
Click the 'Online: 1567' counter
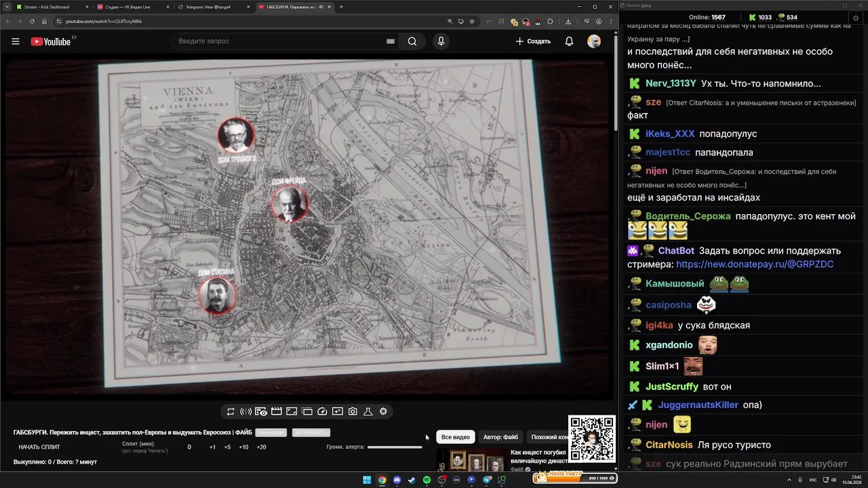[707, 18]
